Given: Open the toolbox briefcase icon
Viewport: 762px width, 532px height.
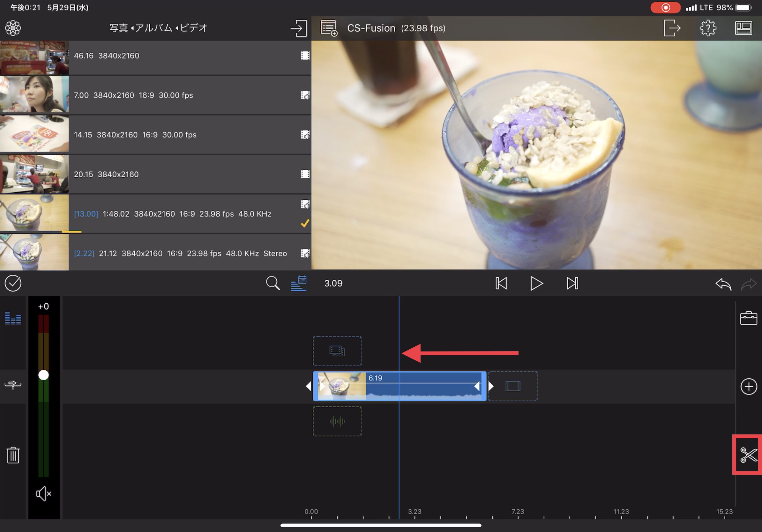Looking at the screenshot, I should click(748, 318).
